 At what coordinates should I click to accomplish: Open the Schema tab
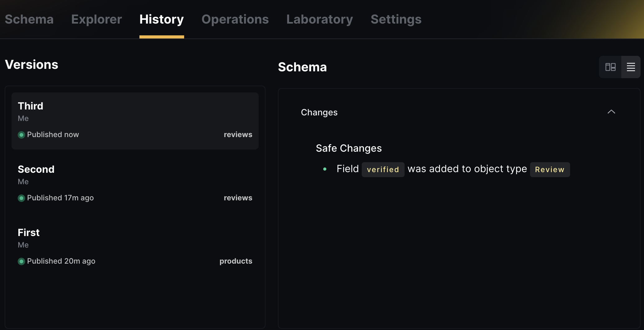coord(29,19)
